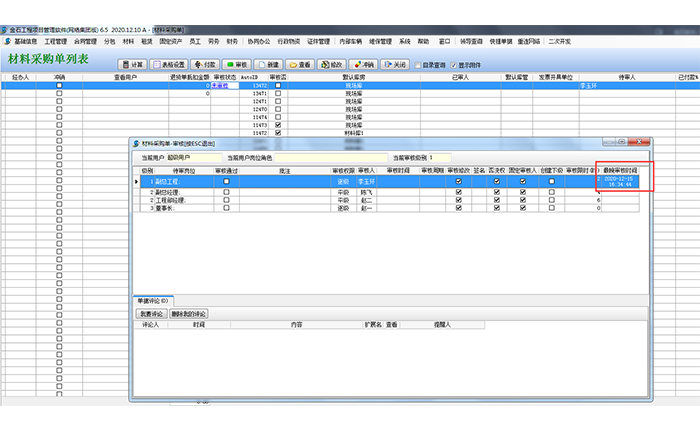
Task: Click the 查看 view toolbar button
Action: (x=300, y=64)
